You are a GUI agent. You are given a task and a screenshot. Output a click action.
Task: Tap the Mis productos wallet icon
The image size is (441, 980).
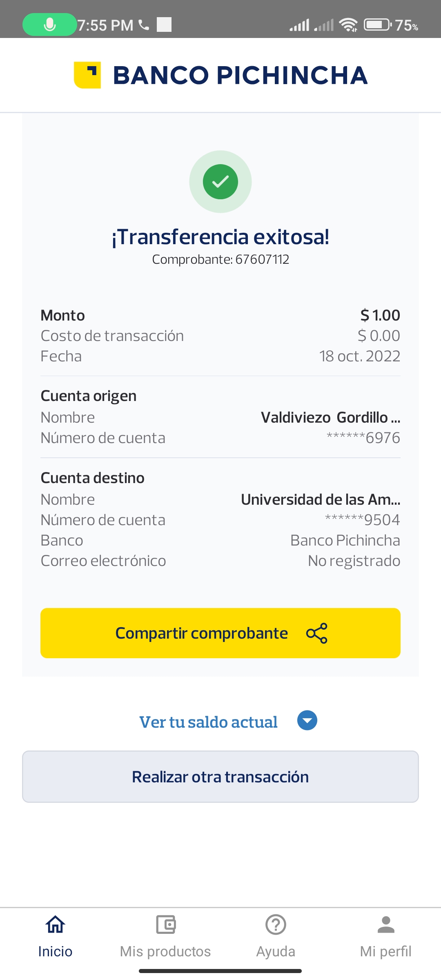point(165,924)
